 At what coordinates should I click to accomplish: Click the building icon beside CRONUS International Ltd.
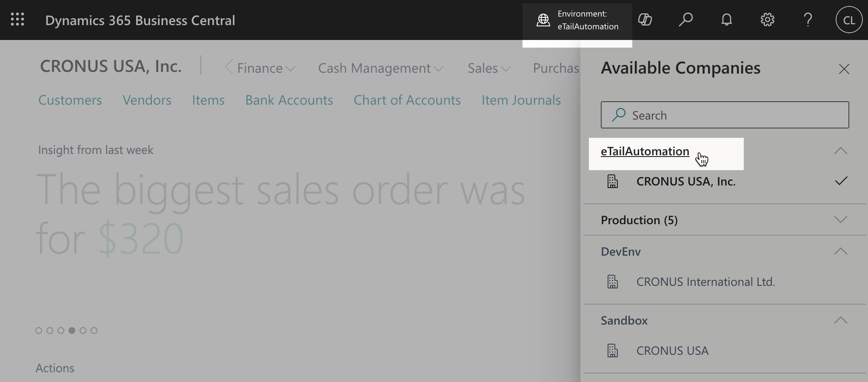(612, 282)
